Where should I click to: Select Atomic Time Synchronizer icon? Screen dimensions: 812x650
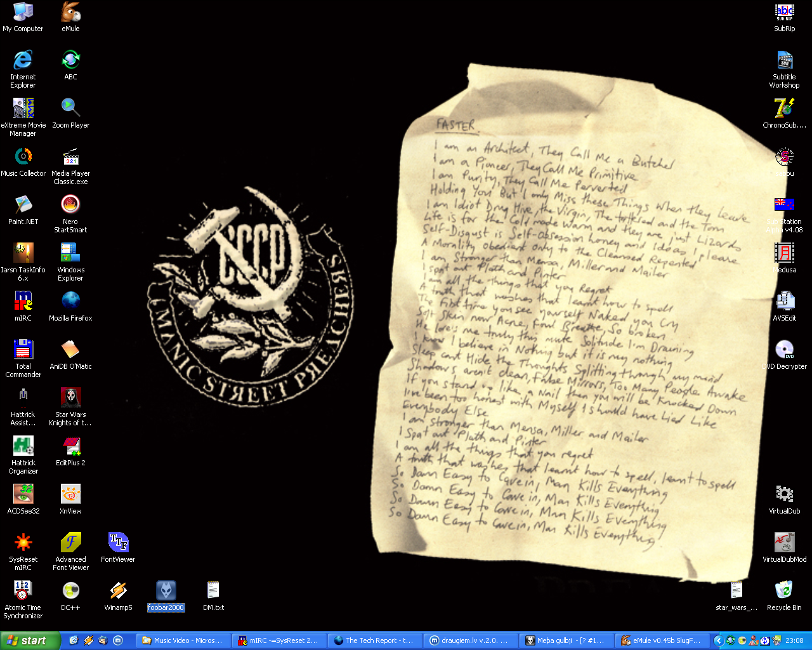[23, 600]
